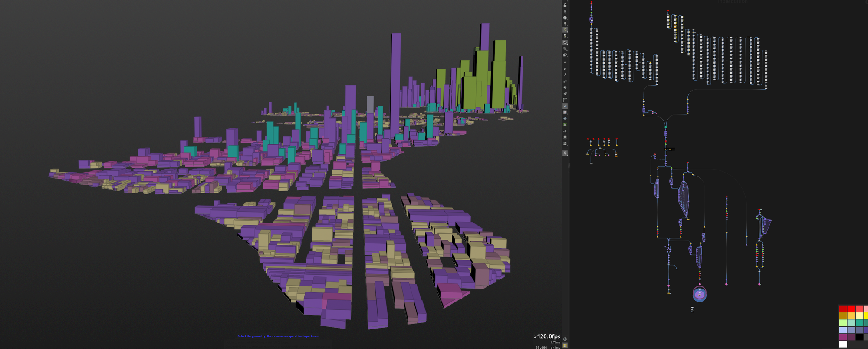Pick the orange color swatch
This screenshot has width=868, height=349.
coord(851,316)
